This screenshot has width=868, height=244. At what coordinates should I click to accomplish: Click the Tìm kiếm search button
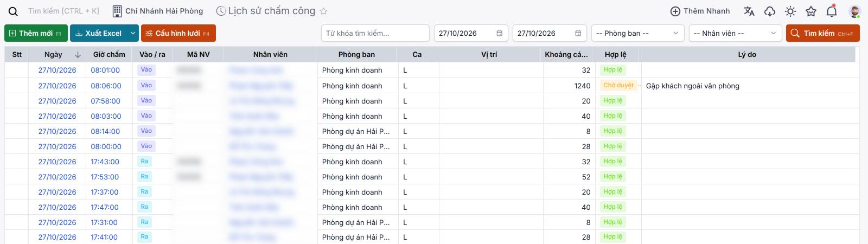coord(822,33)
